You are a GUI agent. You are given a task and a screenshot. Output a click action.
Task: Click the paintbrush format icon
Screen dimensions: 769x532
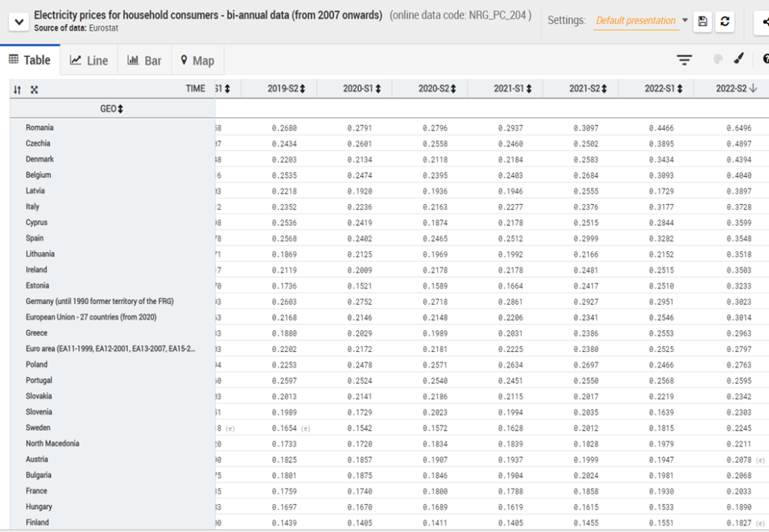point(738,59)
